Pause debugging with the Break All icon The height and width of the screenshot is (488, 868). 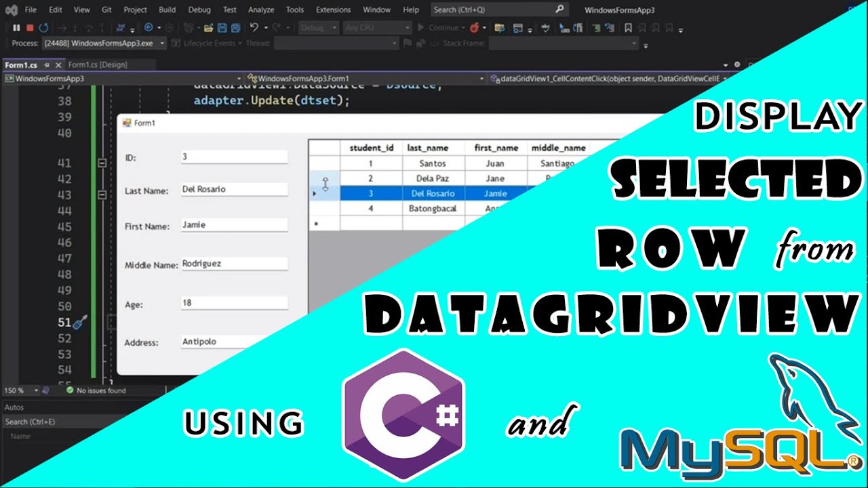tap(16, 28)
